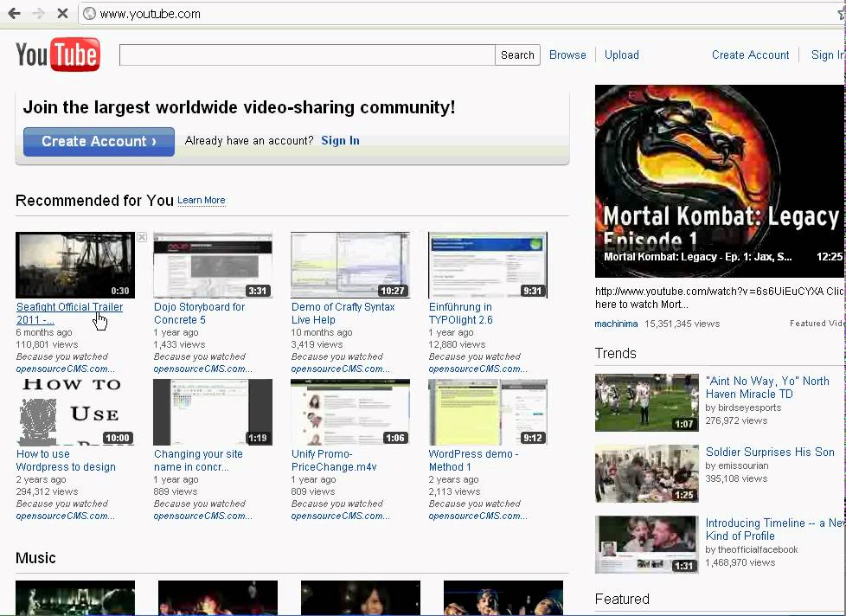Click opensourceCMS.com link under TYPOlight video

(x=478, y=369)
